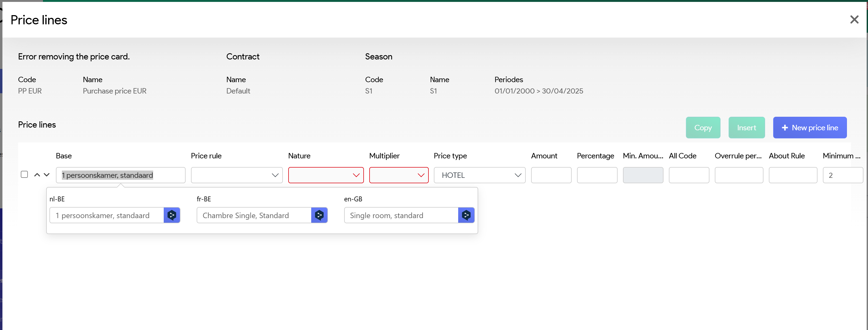This screenshot has width=868, height=330.
Task: Click into the Percentage input field
Action: tap(597, 175)
